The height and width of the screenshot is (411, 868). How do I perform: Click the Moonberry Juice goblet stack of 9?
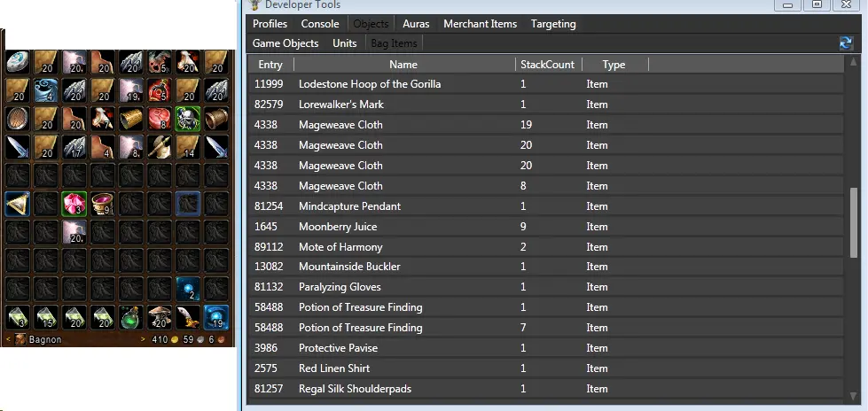tap(103, 204)
